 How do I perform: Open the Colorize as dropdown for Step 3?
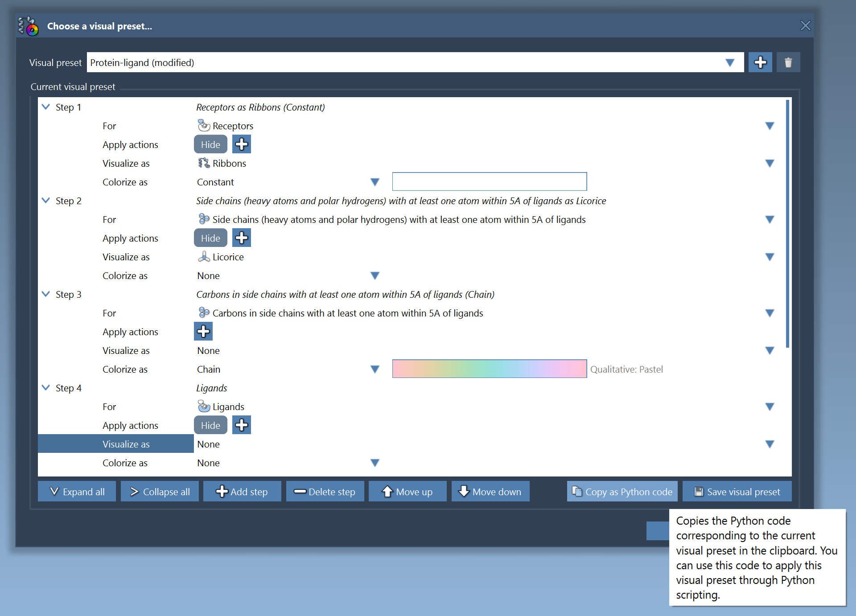pyautogui.click(x=374, y=369)
